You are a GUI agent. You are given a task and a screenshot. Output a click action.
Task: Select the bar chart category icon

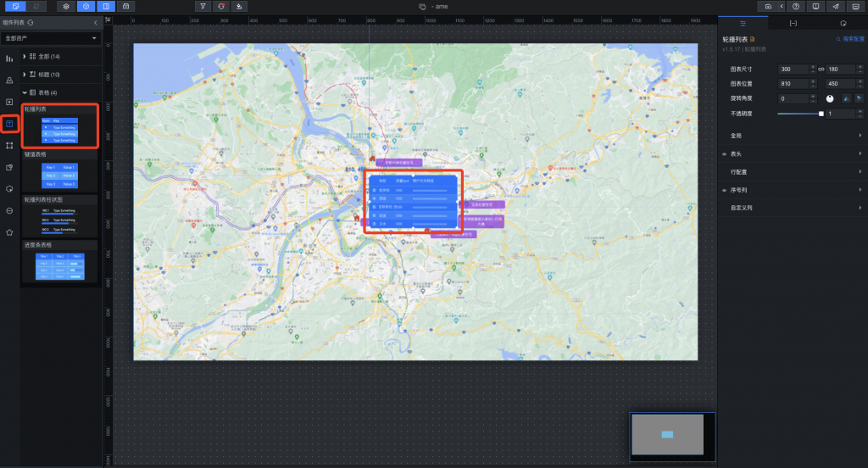coord(9,58)
